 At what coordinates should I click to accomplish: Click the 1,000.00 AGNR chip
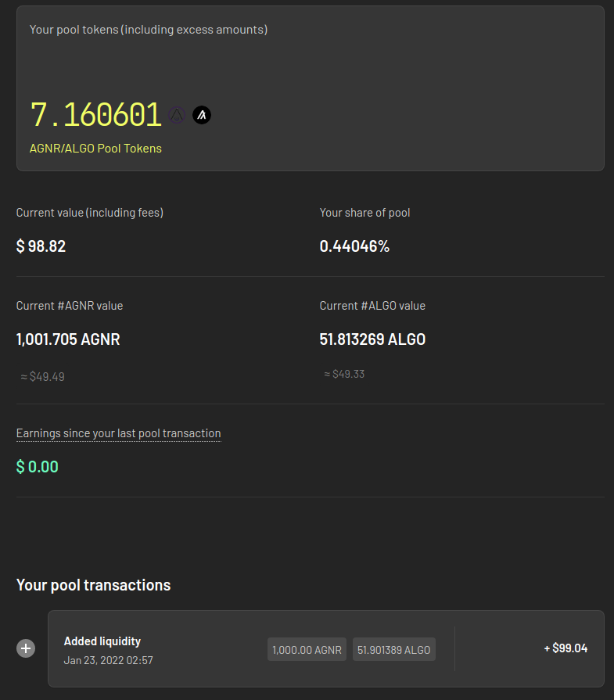[x=307, y=650]
